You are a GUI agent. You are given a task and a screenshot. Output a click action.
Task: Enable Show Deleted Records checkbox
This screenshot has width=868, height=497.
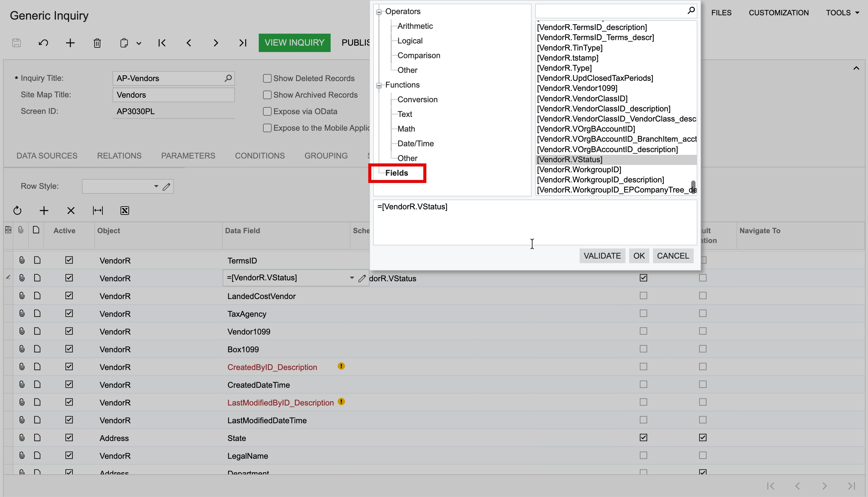click(x=267, y=79)
